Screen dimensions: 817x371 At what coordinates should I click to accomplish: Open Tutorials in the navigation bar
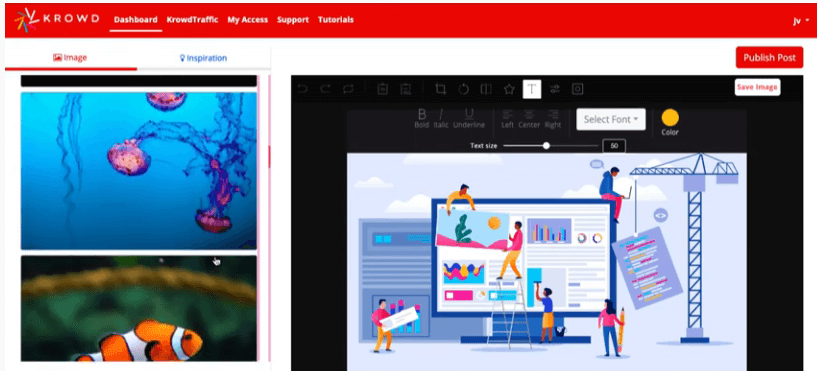click(x=336, y=20)
